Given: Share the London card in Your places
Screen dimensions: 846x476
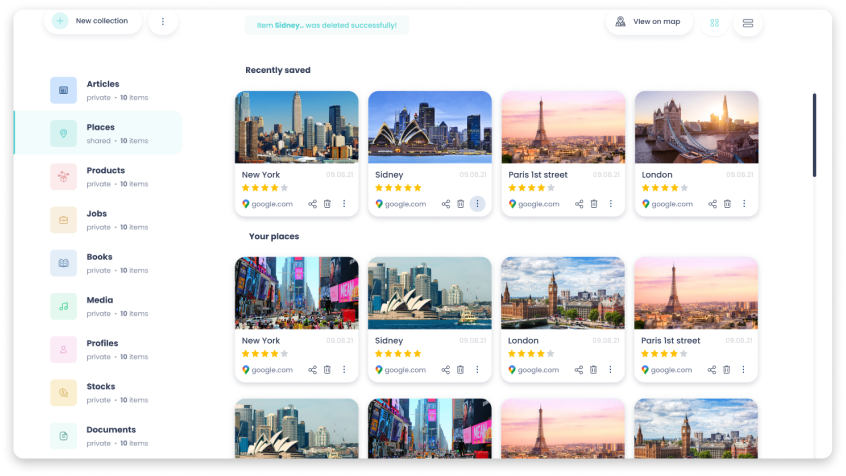Looking at the screenshot, I should click(579, 370).
